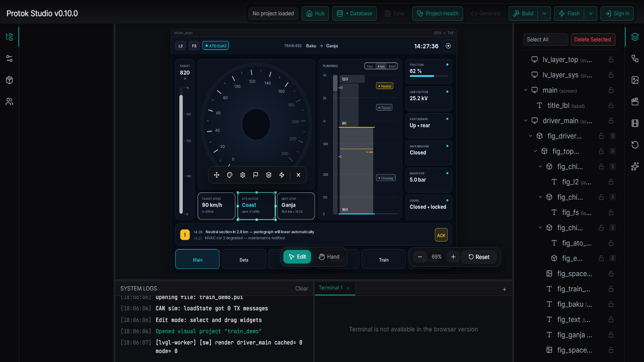Screen dimensions: 644x362
Task: Open the history icon in right sidebar
Action: 635,145
